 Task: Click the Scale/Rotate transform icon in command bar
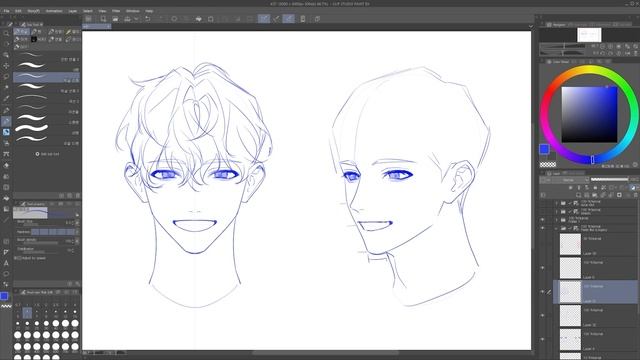[211, 19]
